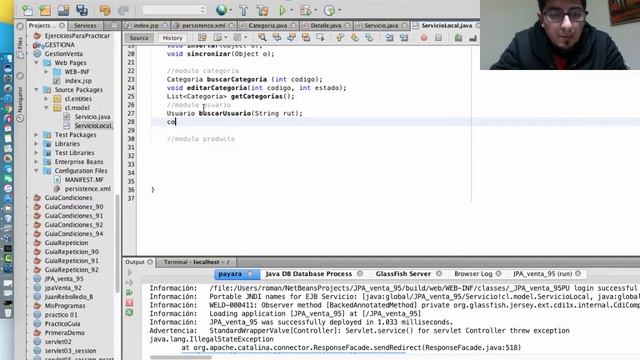Click the Shift Line Right icon
Screen dimensions: 640x360
(404, 38)
